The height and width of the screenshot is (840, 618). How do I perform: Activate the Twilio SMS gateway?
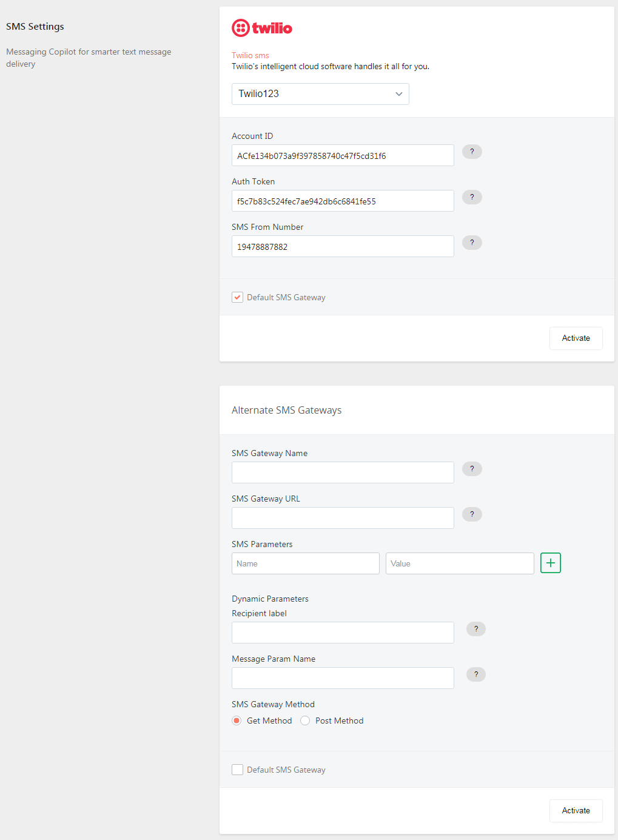point(576,338)
